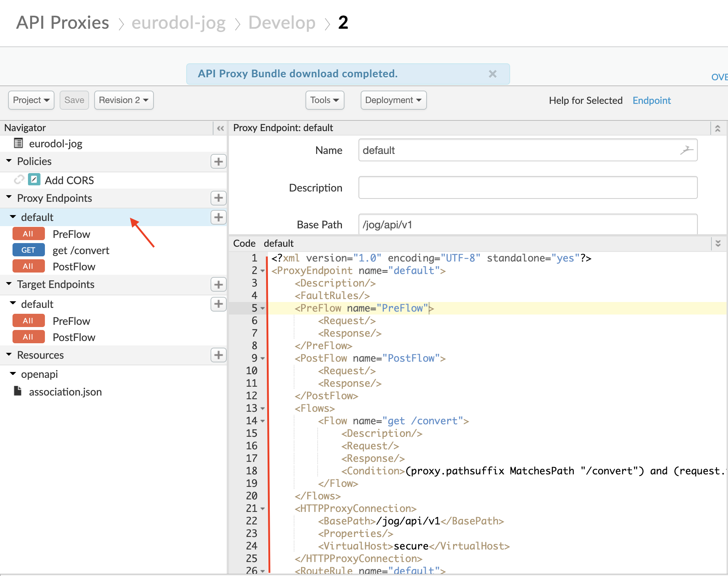Collapse the Target Endpoints section
This screenshot has width=728, height=576.
(9, 284)
